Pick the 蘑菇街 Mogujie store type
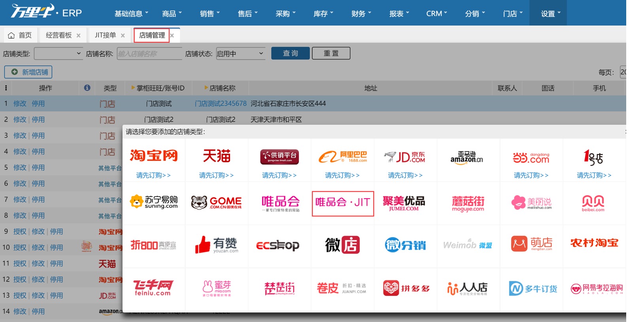 (x=468, y=203)
